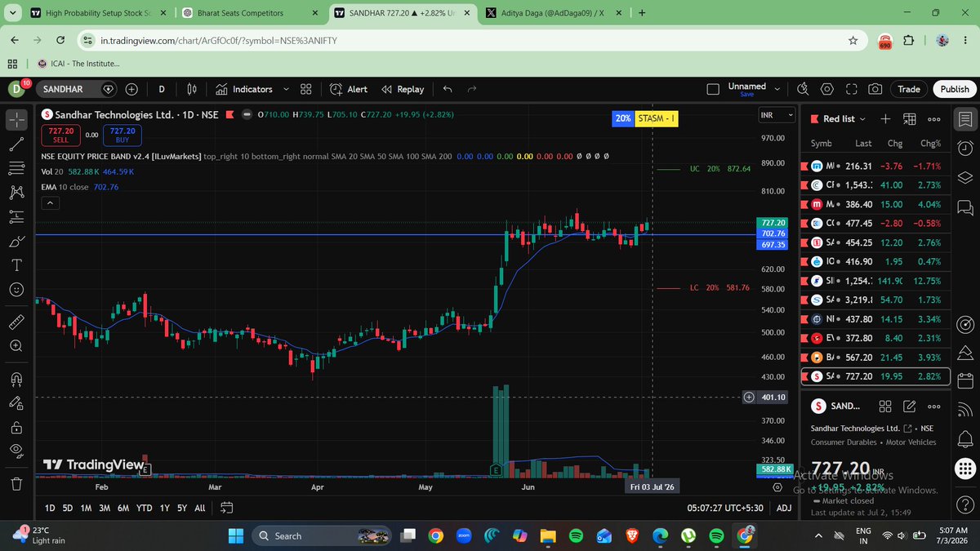Viewport: 980px width, 551px height.
Task: Open the notifications bell in right sidebar
Action: [965, 439]
